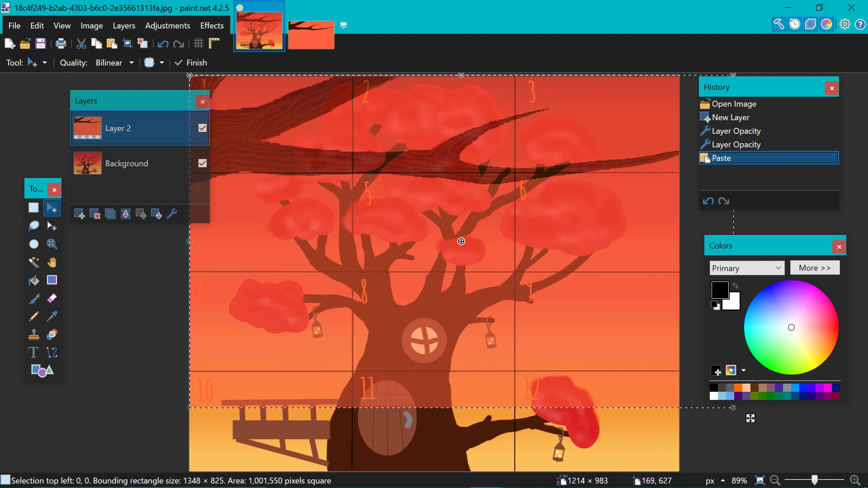Select the Eraser tool
The image size is (868, 488).
pyautogui.click(x=52, y=298)
